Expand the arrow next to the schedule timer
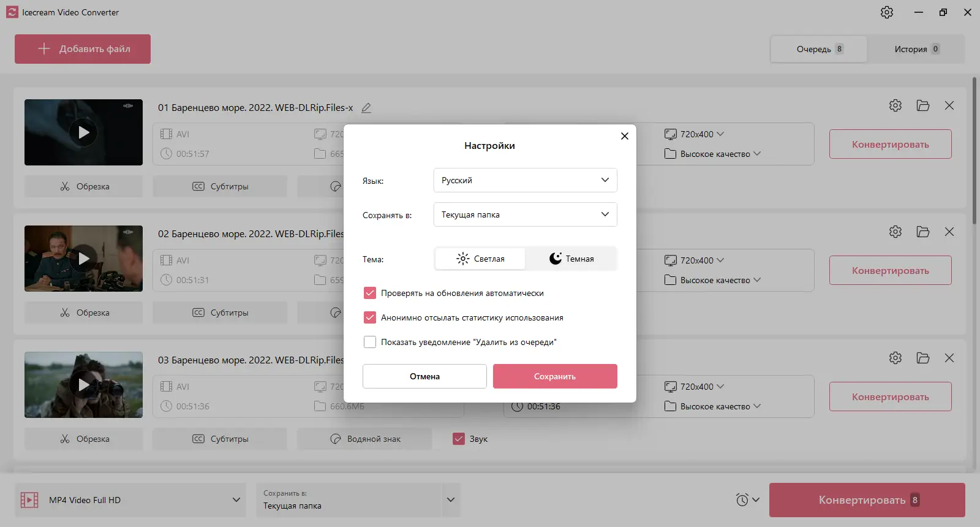 tap(756, 500)
